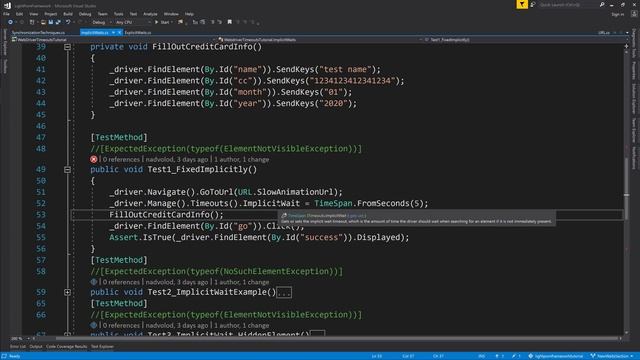Click the New Project toolbar icon
This screenshot has height=360, width=640.
pyautogui.click(x=32, y=22)
